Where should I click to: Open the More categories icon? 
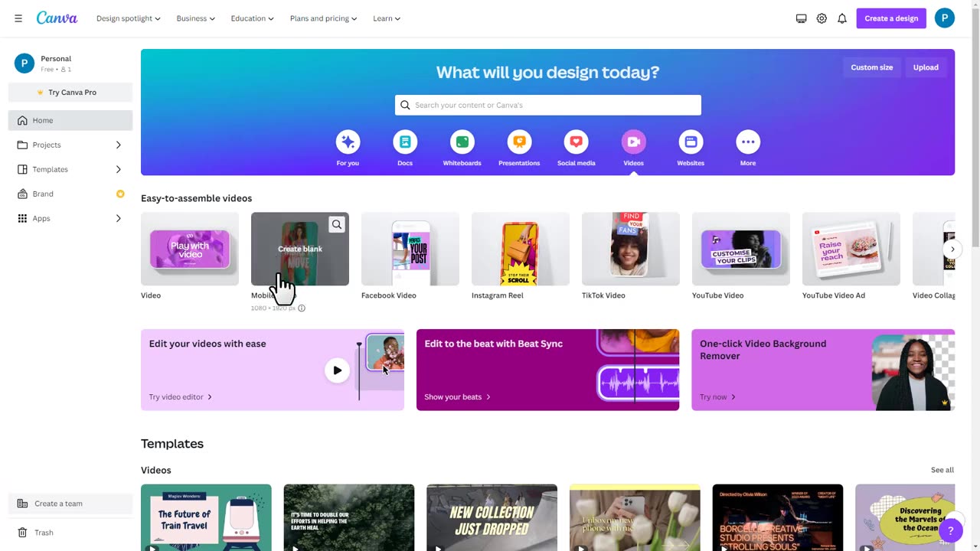pos(748,142)
